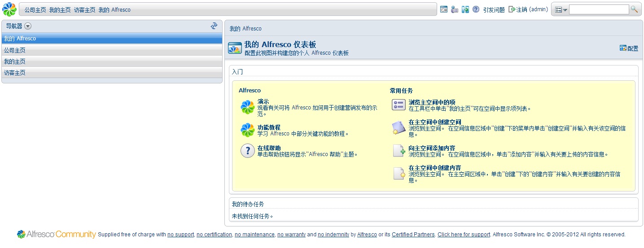Select 公司主页 in navigator panel
Screen dimensions: 644x248
point(112,50)
